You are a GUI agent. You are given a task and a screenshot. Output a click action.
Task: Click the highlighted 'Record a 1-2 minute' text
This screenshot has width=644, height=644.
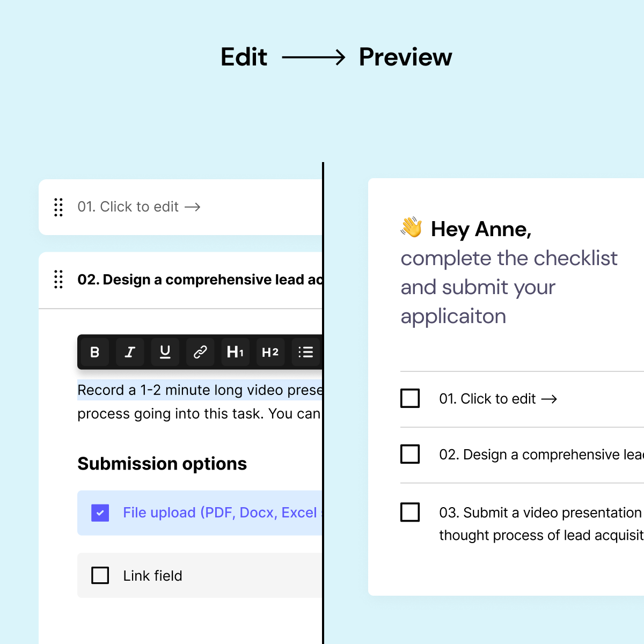coord(161,390)
